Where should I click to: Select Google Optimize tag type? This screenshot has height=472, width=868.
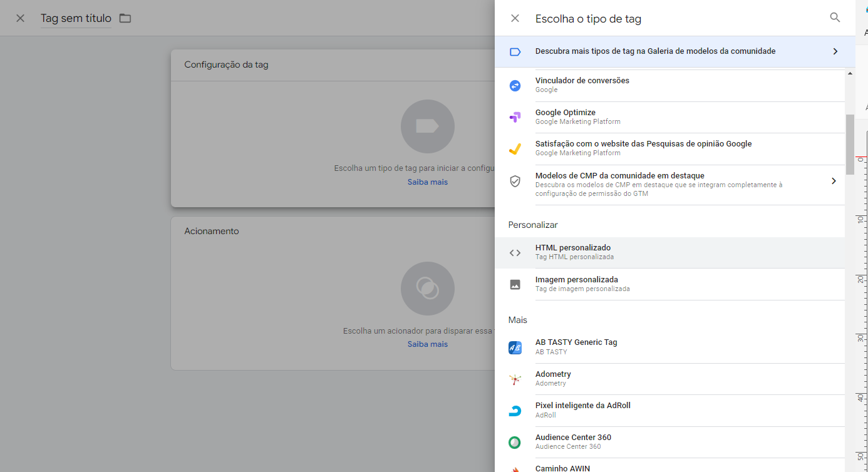pos(669,117)
